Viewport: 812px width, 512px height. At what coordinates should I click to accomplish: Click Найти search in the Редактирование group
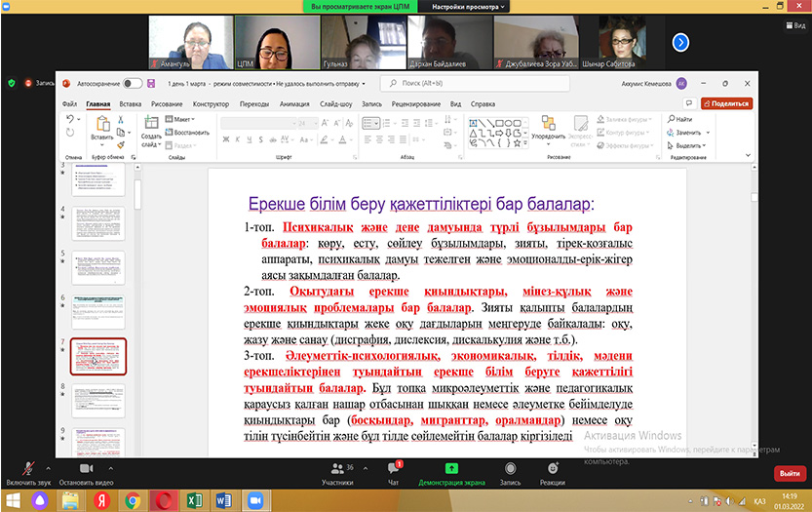coord(681,119)
